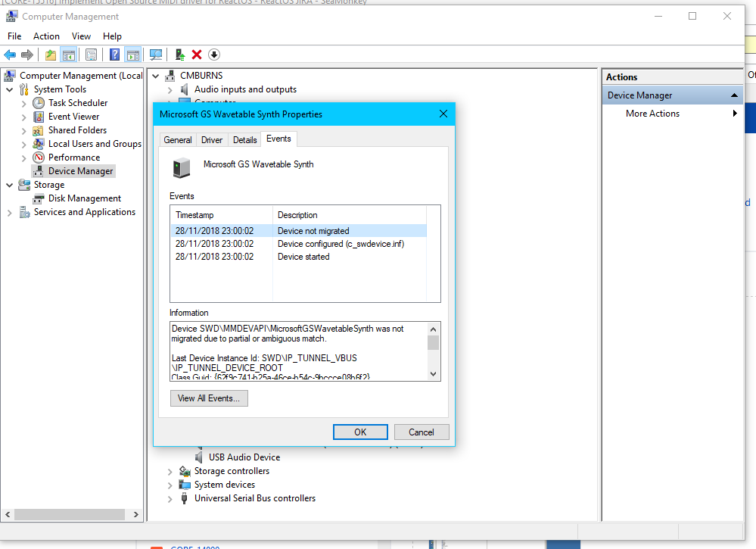The height and width of the screenshot is (549, 756).
Task: Collapse the System Tools tree node
Action: [x=9, y=89]
